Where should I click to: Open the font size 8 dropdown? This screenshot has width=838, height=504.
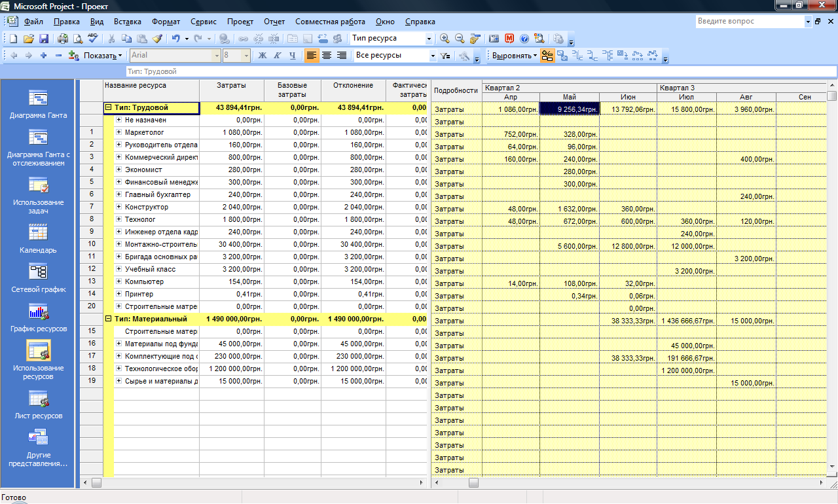point(246,56)
